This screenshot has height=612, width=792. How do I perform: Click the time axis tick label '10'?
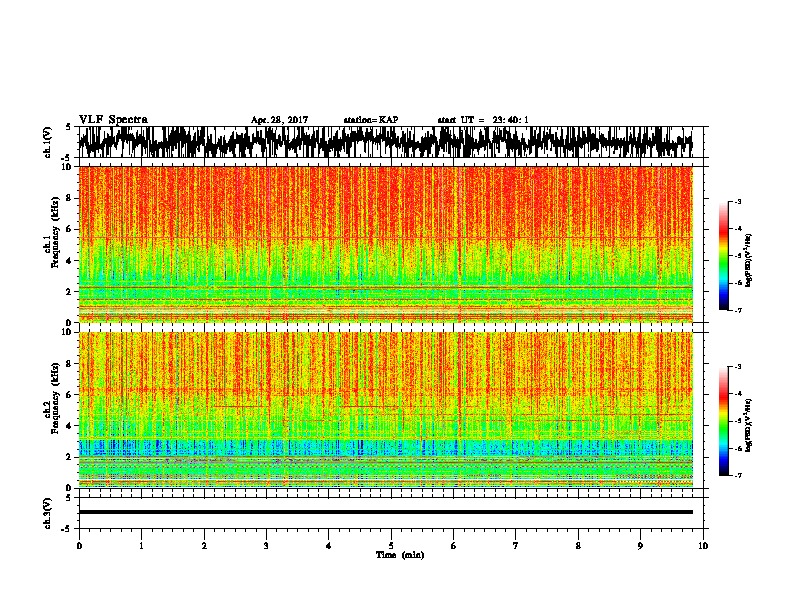(703, 546)
